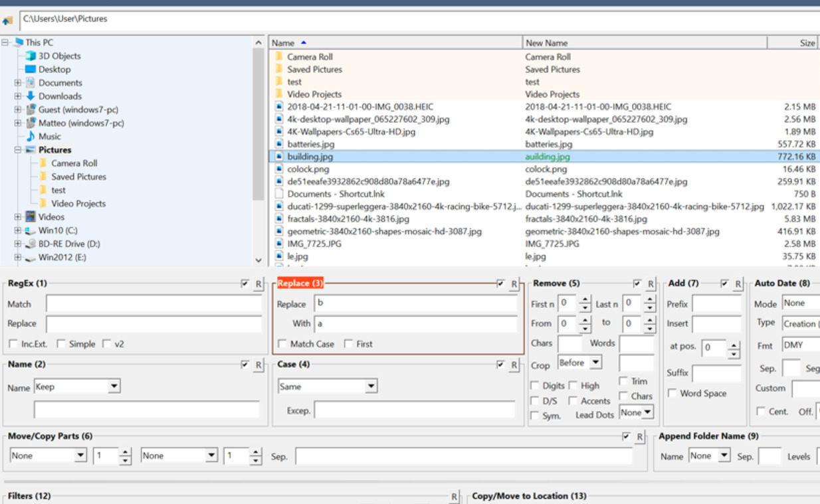This screenshot has height=504, width=820.
Task: Enable the Match Case checkbox
Action: [282, 344]
